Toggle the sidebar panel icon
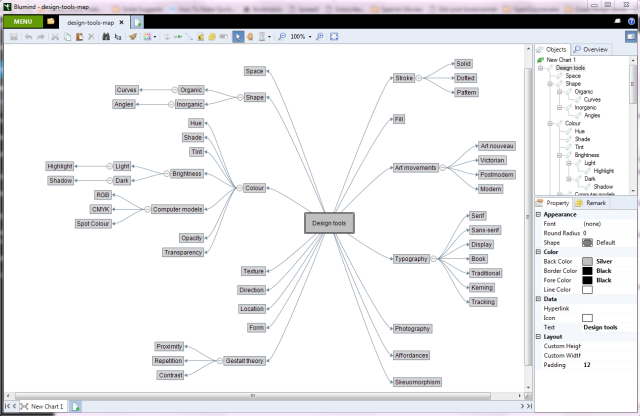 click(631, 37)
